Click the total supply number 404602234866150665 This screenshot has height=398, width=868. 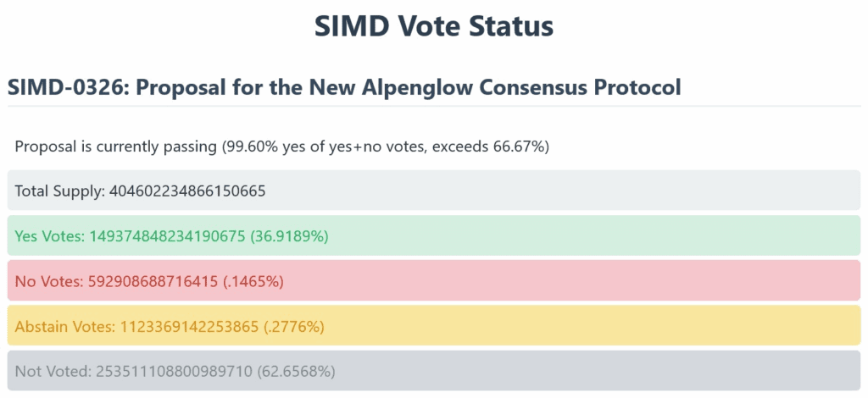click(187, 191)
